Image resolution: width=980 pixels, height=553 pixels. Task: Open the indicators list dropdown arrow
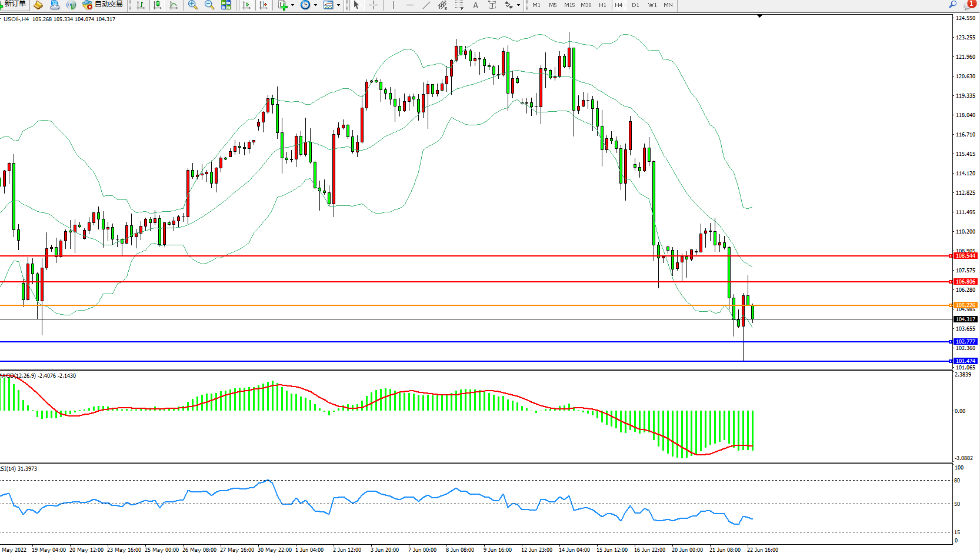coord(292,5)
